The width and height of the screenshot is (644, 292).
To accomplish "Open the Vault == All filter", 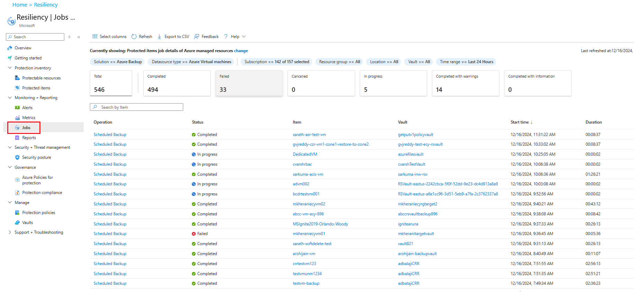I will 419,62.
